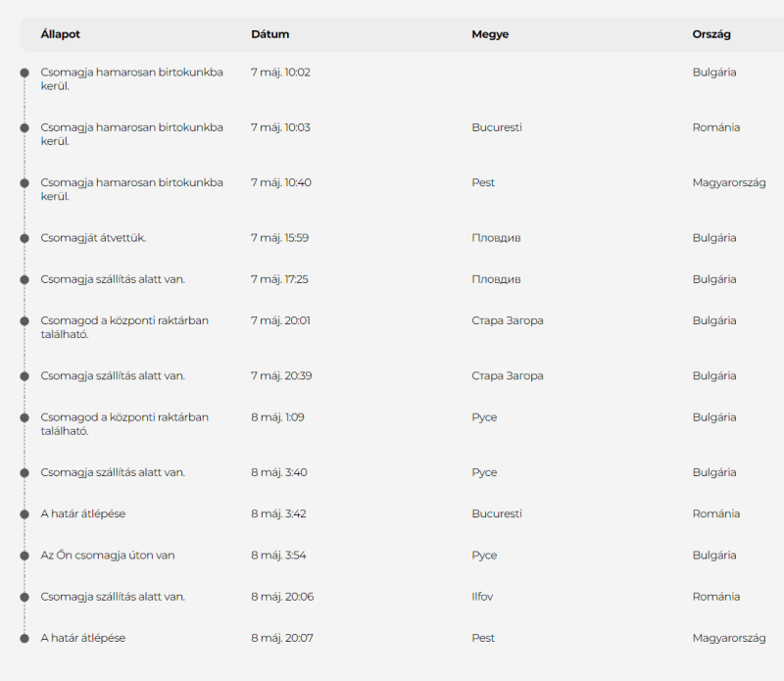
Task: Select the "Az Ön csomagja úton van" status
Action: point(108,556)
